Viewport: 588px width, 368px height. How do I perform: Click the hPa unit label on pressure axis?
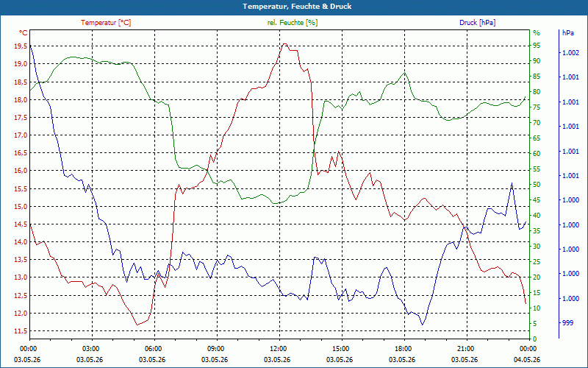pyautogui.click(x=567, y=33)
